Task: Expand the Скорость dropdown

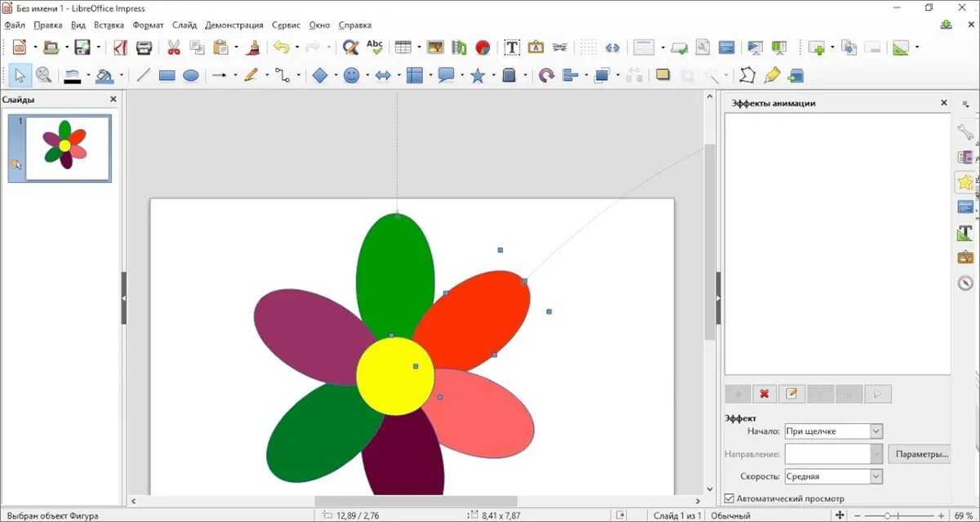Action: tap(876, 476)
